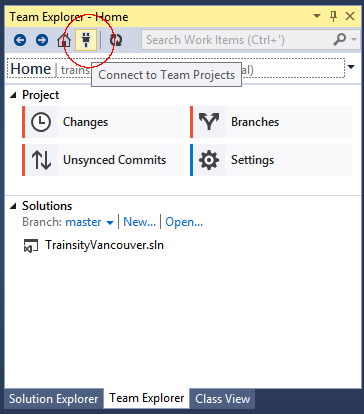Click the up-down arrows Unsynced Commits icon
This screenshot has width=364, height=414.
click(x=41, y=160)
